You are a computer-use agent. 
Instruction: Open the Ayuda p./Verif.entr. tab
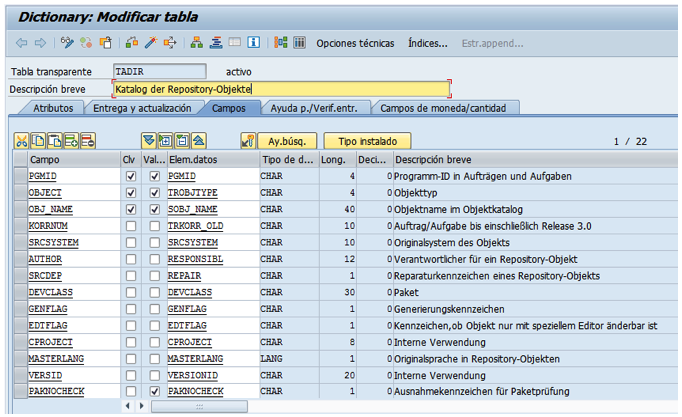(314, 108)
